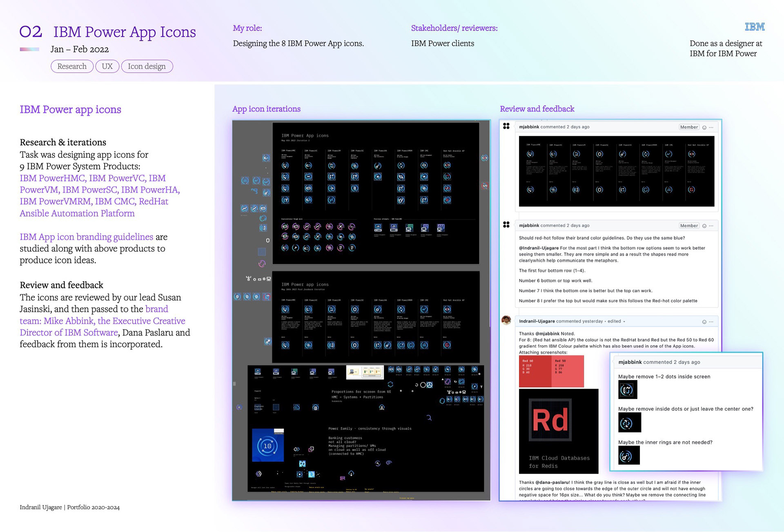The image size is (784, 532).
Task: Open more options on Indranil-Ujagare comment
Action: pyautogui.click(x=711, y=322)
